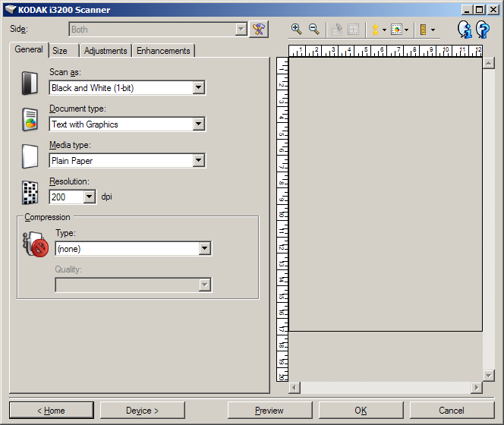Viewport: 504px width, 425px height.
Task: Click the Preview button
Action: [x=269, y=411]
